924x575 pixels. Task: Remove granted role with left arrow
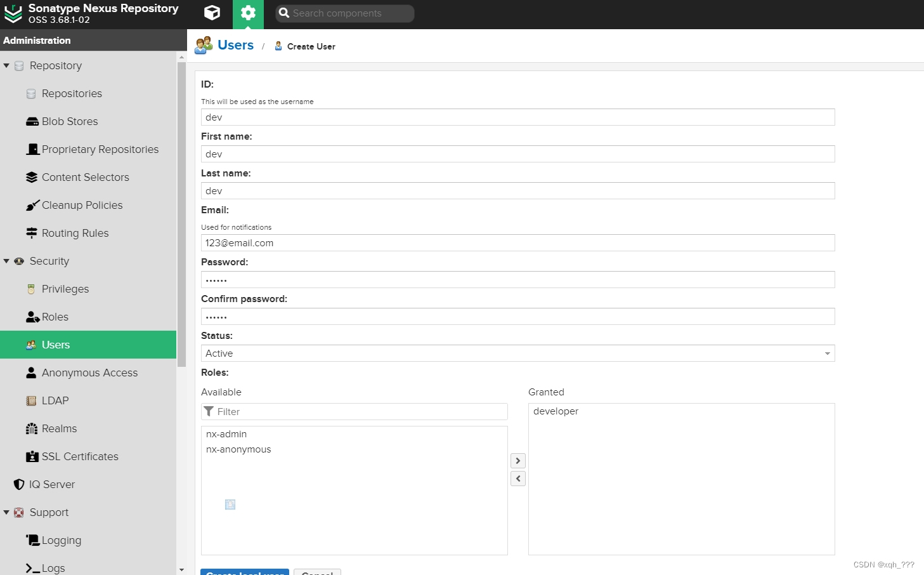[x=518, y=479]
